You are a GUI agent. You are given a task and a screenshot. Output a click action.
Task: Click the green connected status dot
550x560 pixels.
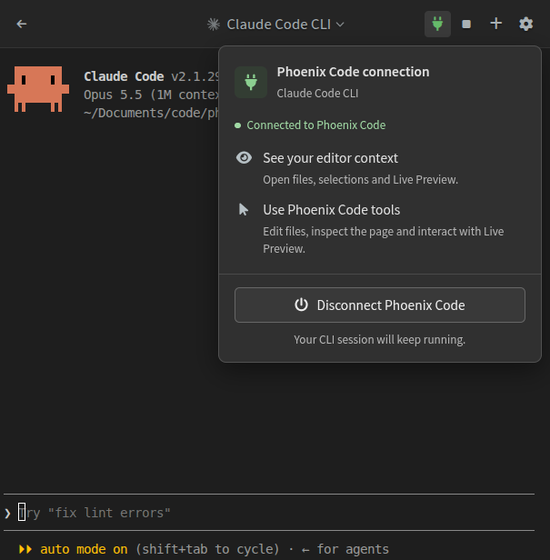click(238, 125)
